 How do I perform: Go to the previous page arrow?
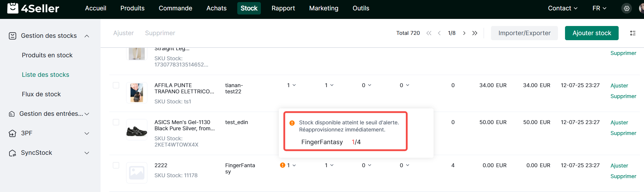click(439, 33)
